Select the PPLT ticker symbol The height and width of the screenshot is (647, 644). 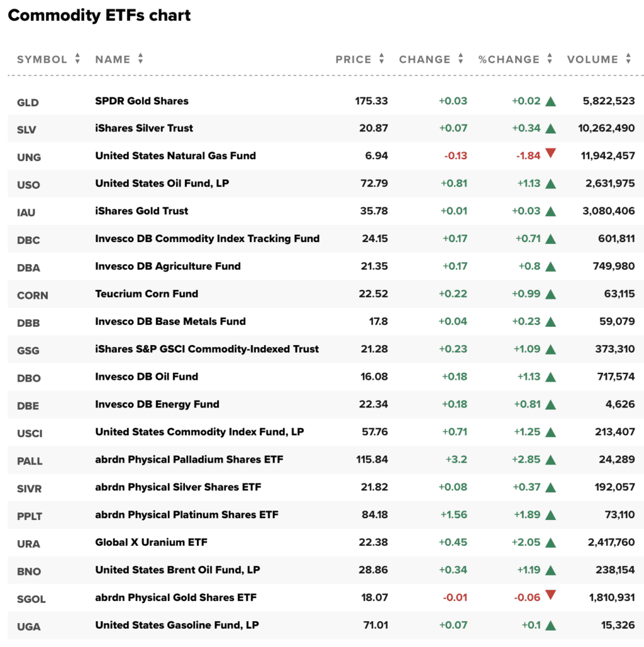coord(30,516)
